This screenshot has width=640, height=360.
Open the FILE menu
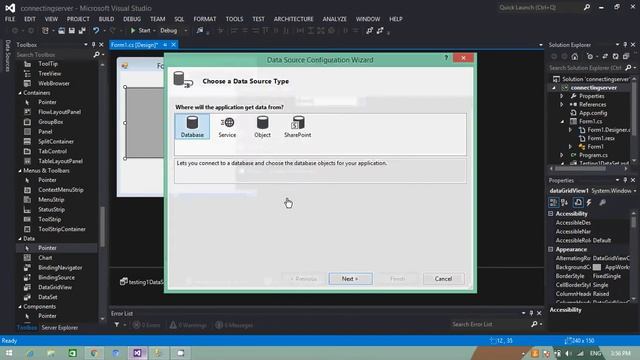[10, 19]
